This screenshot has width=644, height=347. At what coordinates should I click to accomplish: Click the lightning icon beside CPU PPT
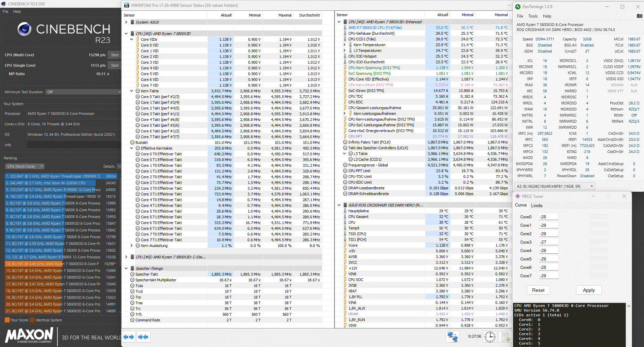click(x=345, y=136)
